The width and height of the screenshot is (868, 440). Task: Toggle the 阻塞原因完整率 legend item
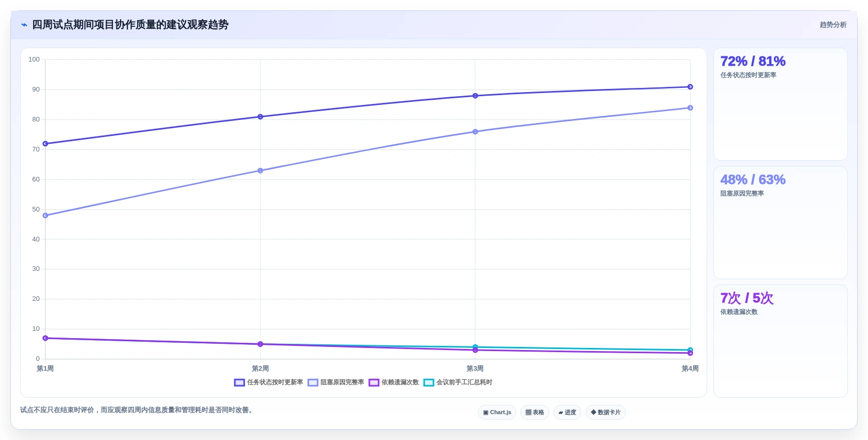click(x=336, y=383)
